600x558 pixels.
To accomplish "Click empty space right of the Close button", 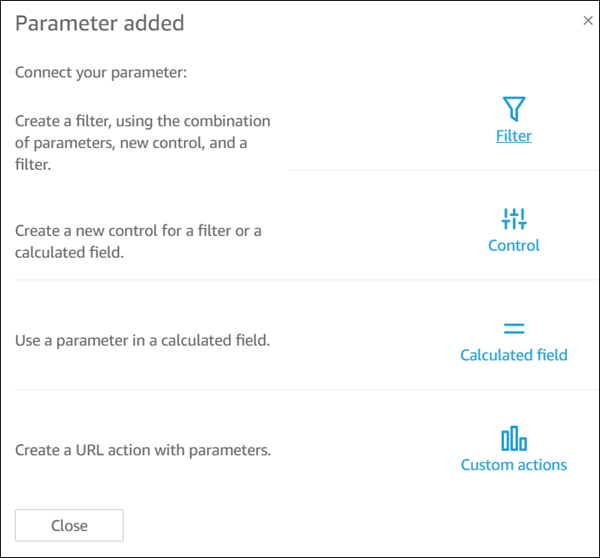I will pos(350,525).
